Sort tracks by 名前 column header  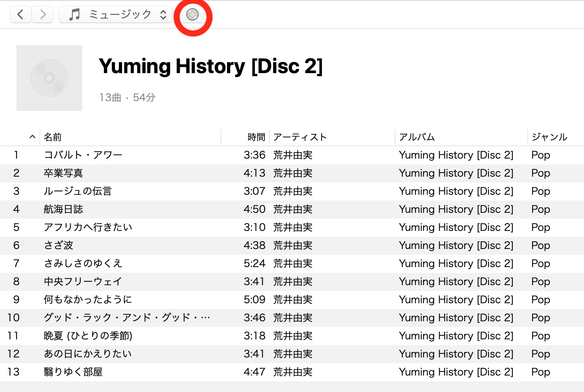tap(53, 137)
